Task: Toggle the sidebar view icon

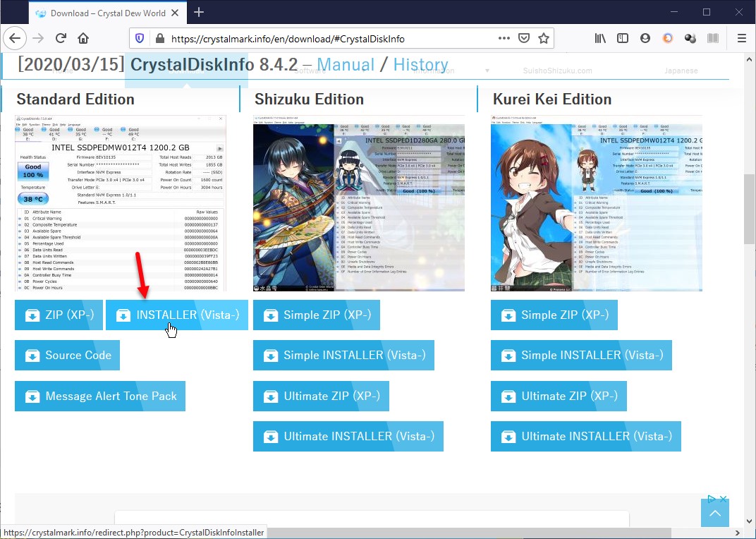Action: click(x=623, y=38)
